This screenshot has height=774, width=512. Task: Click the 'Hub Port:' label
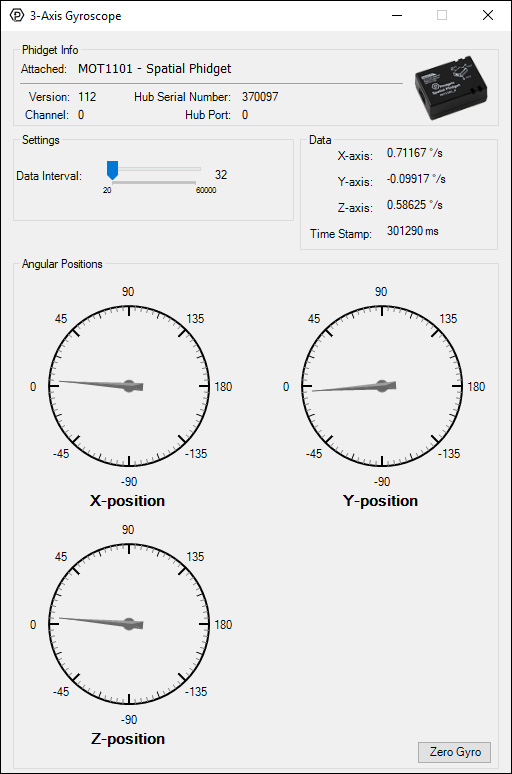pyautogui.click(x=208, y=115)
